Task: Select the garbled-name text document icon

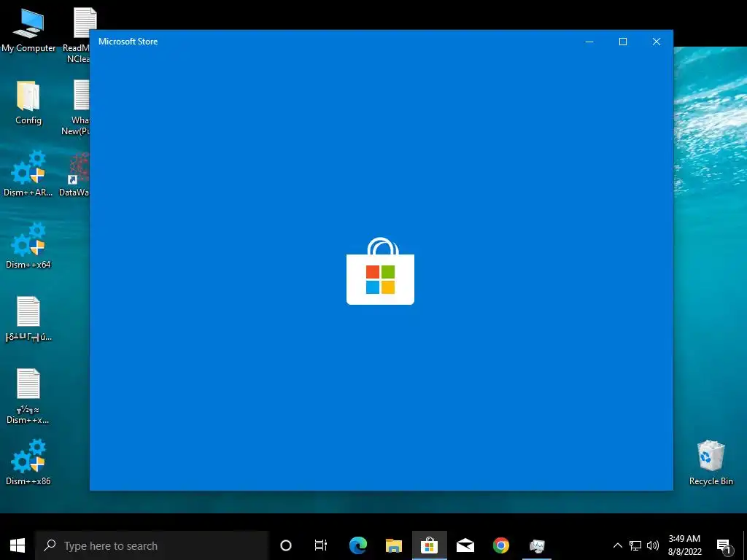Action: click(x=28, y=319)
